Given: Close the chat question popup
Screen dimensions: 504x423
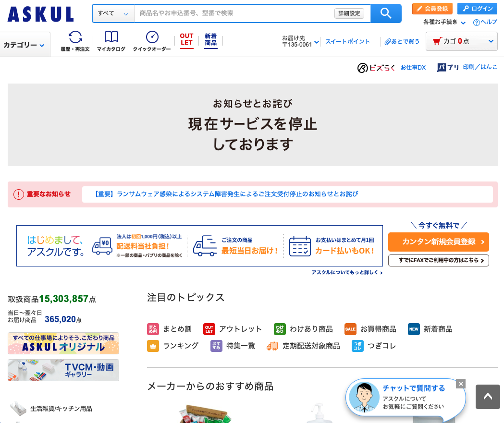Looking at the screenshot, I should [x=461, y=384].
